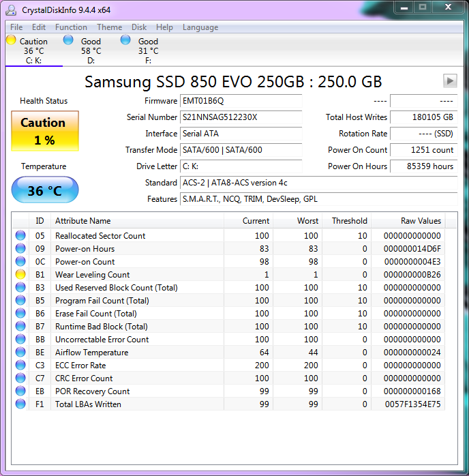Select the POR Recovery Count attribute name
Image resolution: width=469 pixels, height=476 pixels.
[x=92, y=391]
